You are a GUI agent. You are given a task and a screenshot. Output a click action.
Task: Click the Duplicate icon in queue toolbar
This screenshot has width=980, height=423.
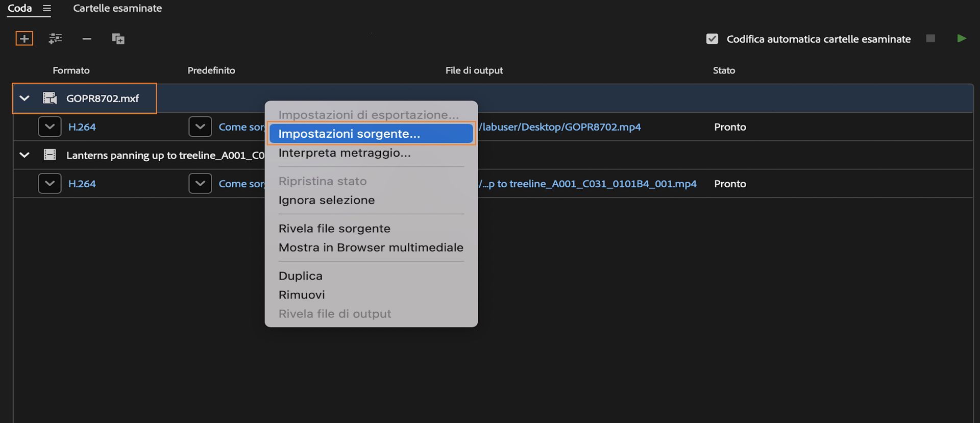tap(118, 39)
